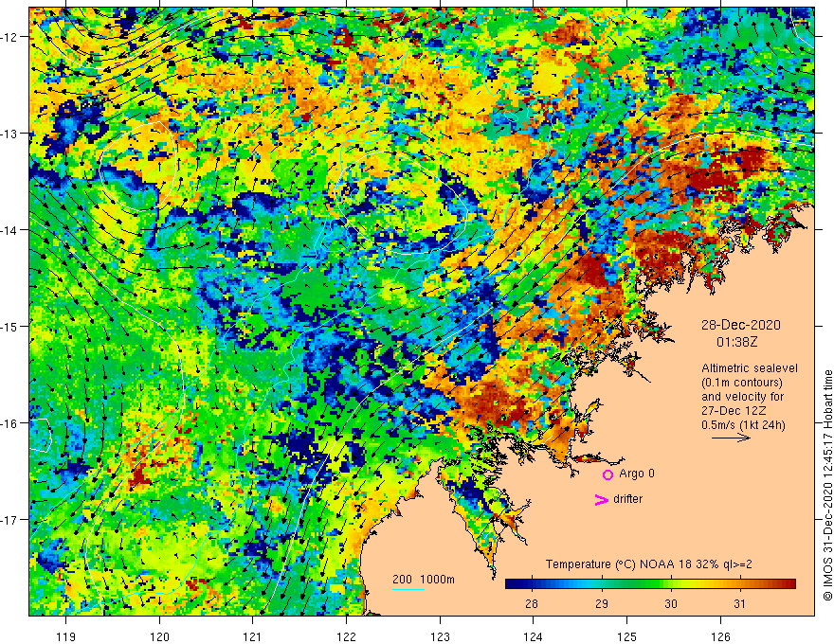Click the longitude axis label '123'
The image size is (834, 644).
point(440,636)
